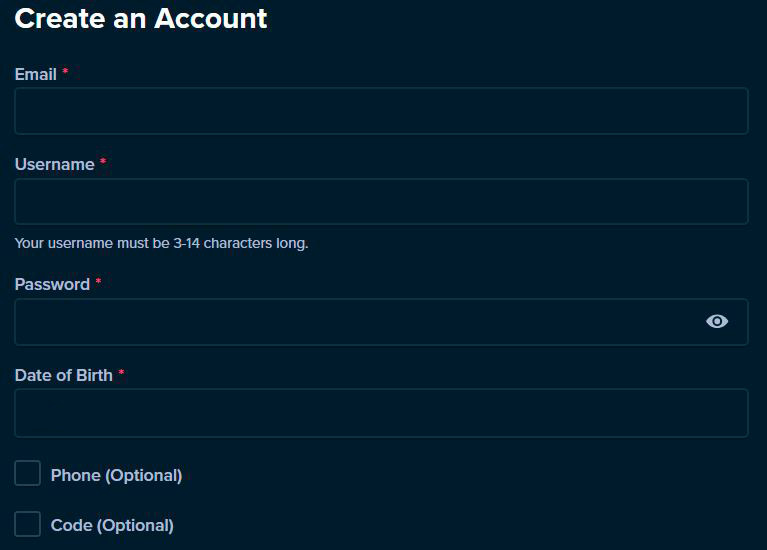Click the red asterisk beside Username
Viewport: 767px width, 550px height.
pos(103,162)
